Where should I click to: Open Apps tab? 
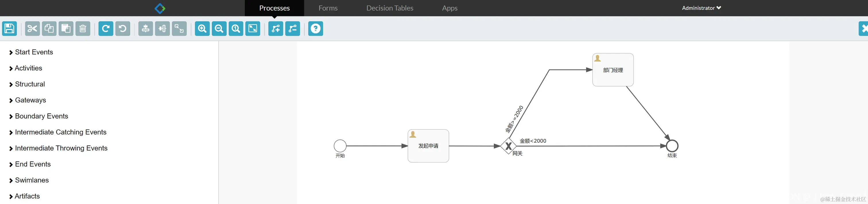[449, 8]
